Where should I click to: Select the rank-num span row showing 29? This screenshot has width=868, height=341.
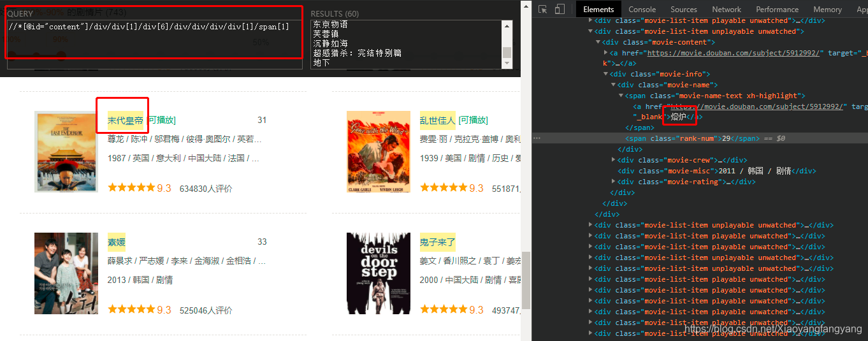pyautogui.click(x=699, y=138)
